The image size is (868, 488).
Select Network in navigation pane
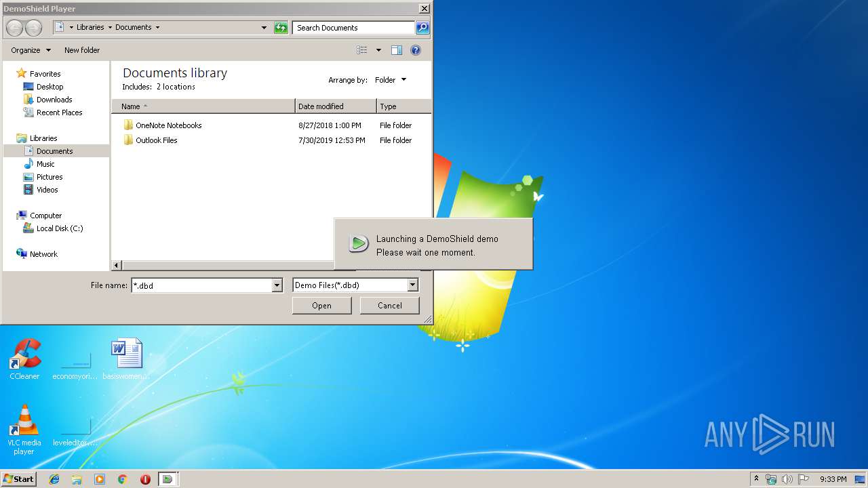pos(43,254)
